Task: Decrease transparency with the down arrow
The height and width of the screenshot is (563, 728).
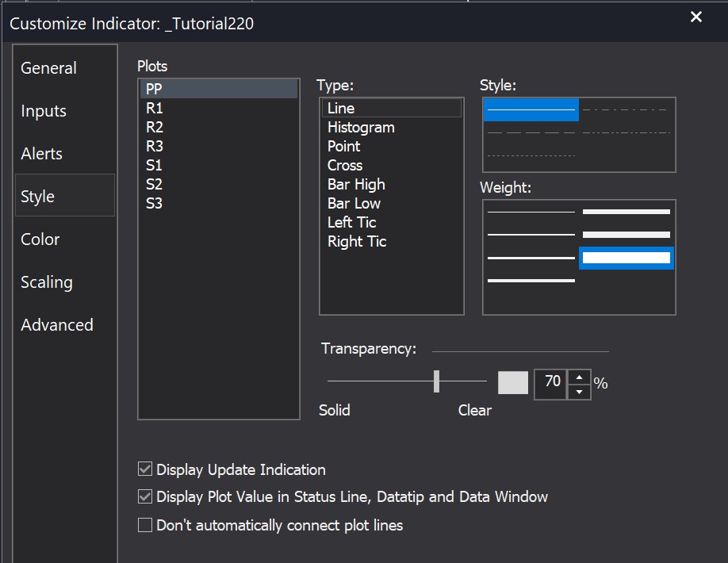Action: [580, 391]
